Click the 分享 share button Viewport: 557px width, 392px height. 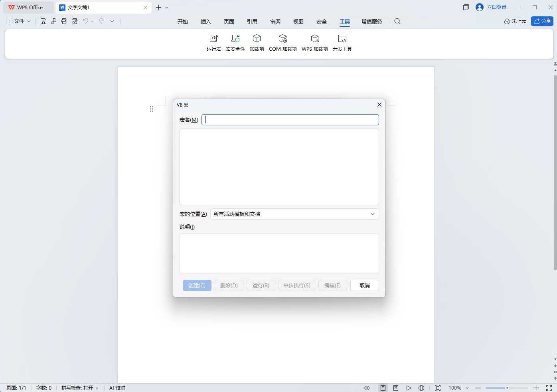542,21
